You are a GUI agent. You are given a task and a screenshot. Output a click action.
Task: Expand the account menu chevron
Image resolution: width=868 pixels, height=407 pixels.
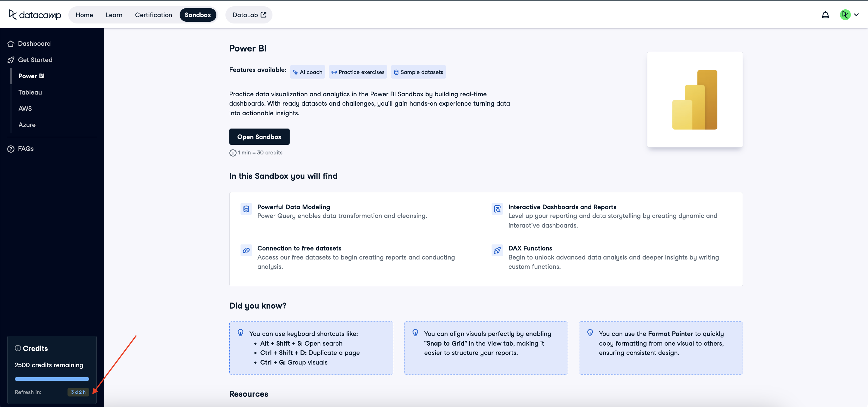tap(856, 15)
